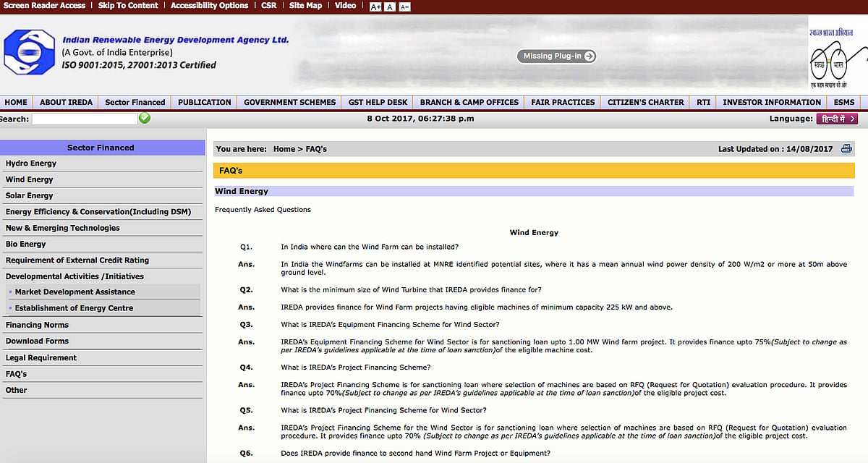Click Skip To Content link
The height and width of the screenshot is (463, 868).
coord(128,6)
